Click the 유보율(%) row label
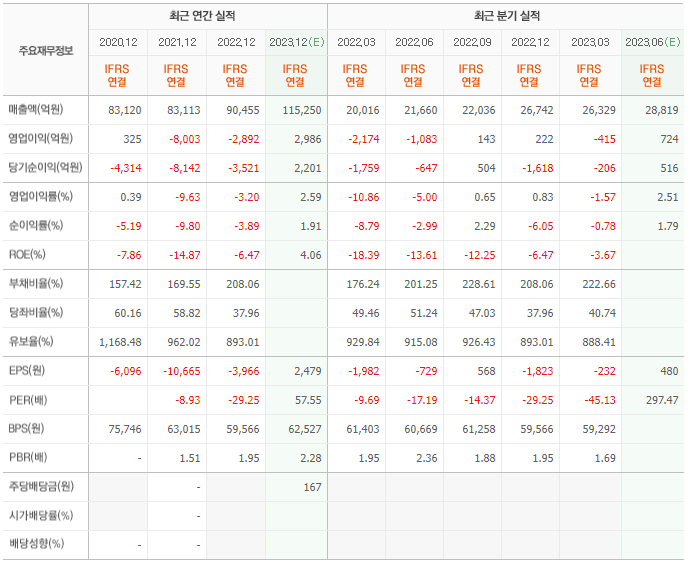 [x=31, y=342]
